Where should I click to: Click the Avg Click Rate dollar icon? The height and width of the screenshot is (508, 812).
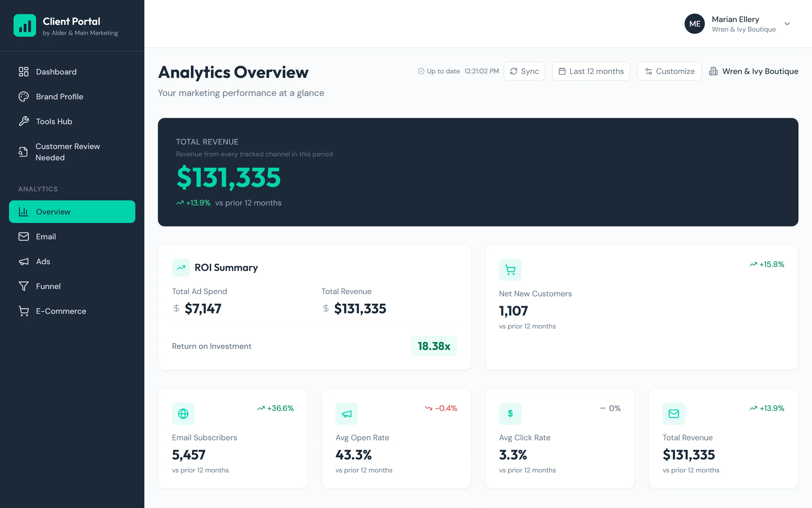(510, 413)
